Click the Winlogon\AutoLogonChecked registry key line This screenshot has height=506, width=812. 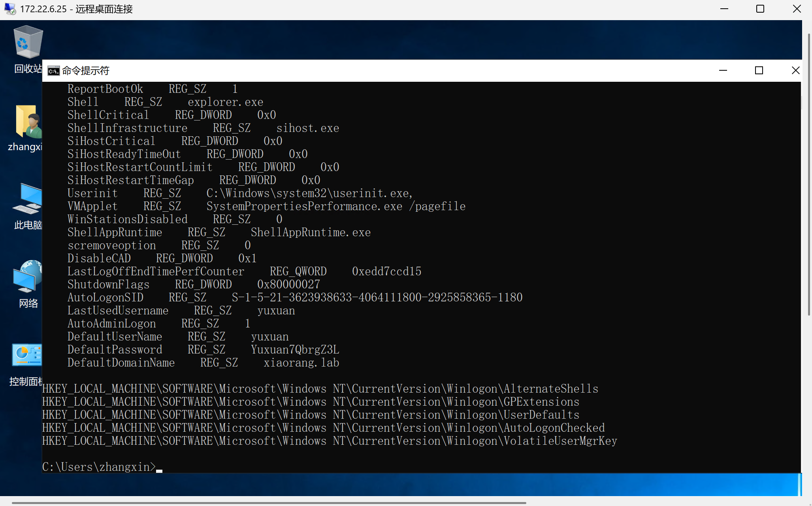tap(323, 428)
